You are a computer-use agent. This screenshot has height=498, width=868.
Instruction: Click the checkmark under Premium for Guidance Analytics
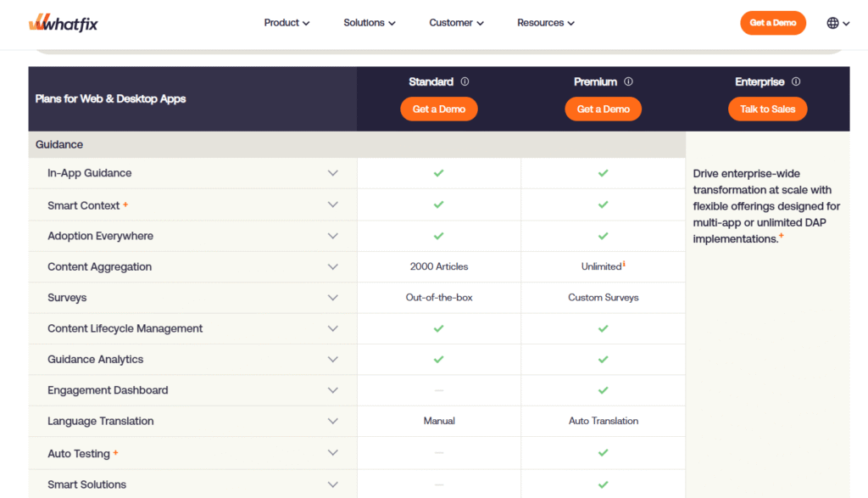[x=603, y=359]
